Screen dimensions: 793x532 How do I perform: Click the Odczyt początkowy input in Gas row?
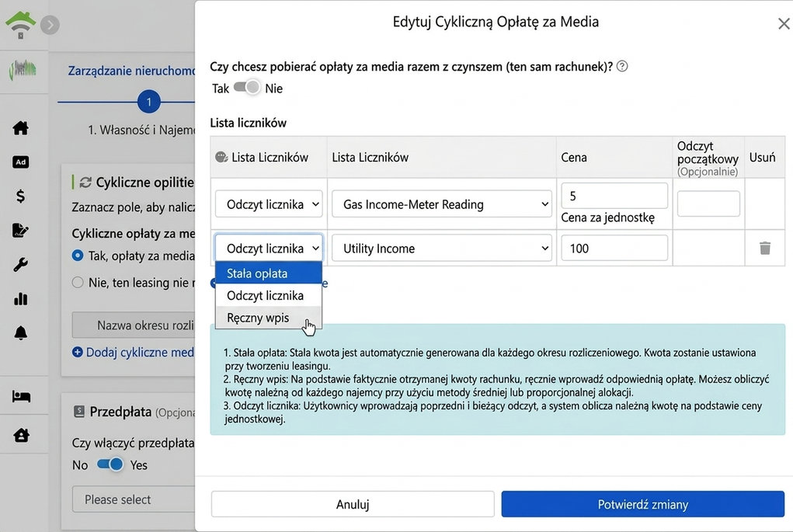(x=708, y=203)
